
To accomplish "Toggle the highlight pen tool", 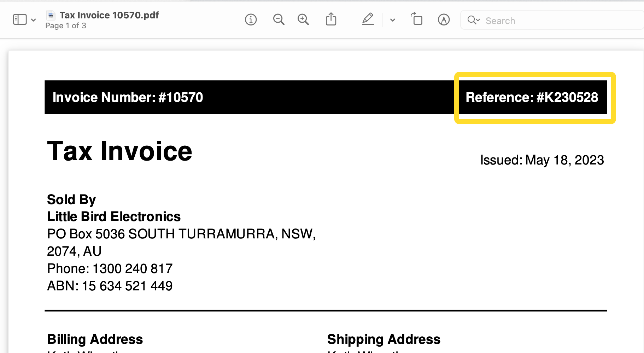I will pyautogui.click(x=368, y=19).
